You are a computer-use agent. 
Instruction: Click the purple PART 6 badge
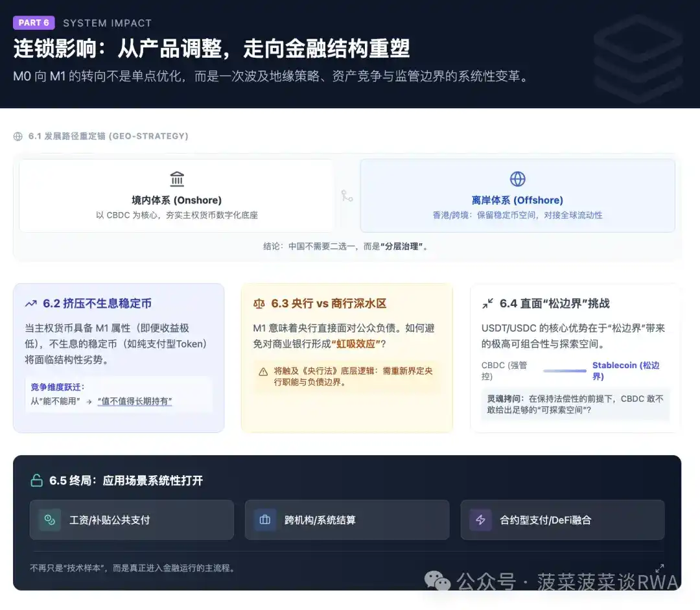tap(34, 23)
